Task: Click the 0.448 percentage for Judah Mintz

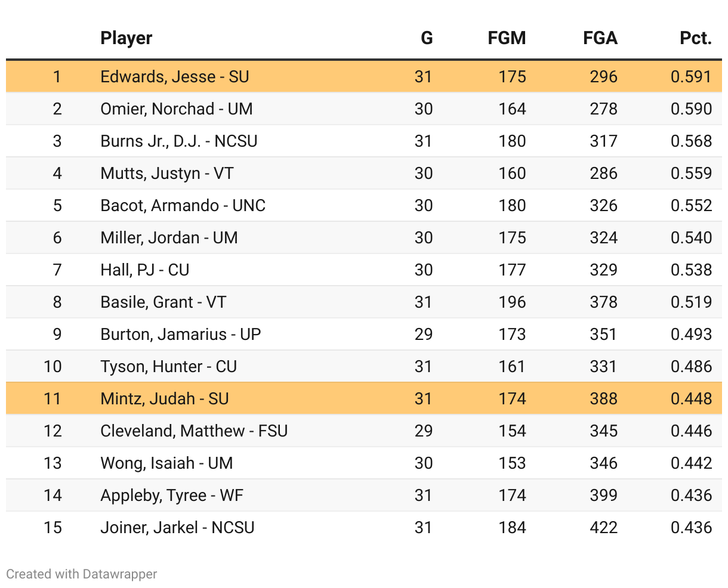Action: coord(691,398)
